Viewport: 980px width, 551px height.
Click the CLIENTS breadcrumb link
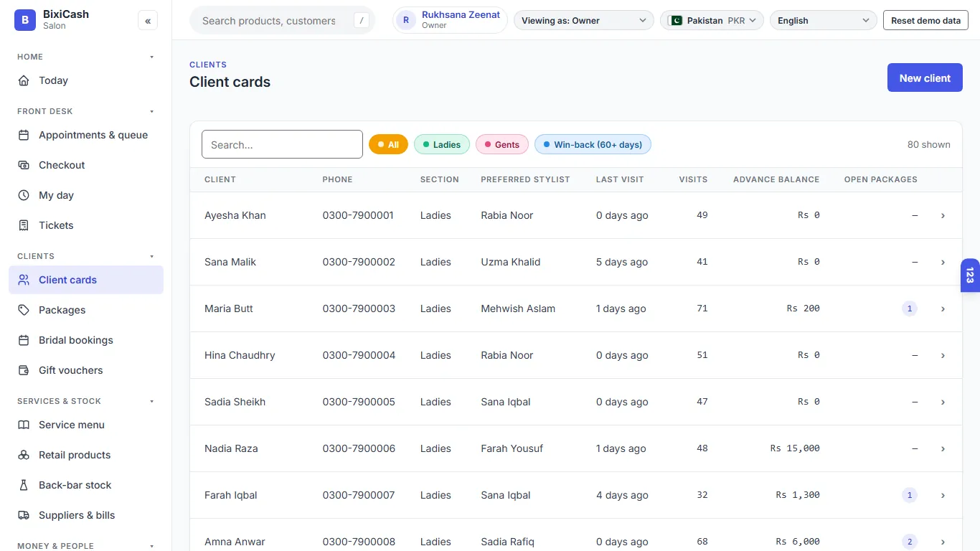[x=208, y=65]
